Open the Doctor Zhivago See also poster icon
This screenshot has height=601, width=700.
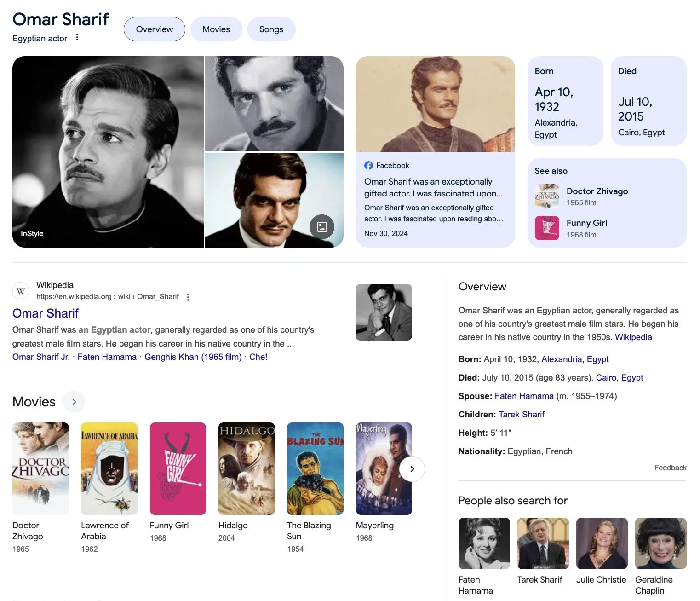pyautogui.click(x=547, y=196)
